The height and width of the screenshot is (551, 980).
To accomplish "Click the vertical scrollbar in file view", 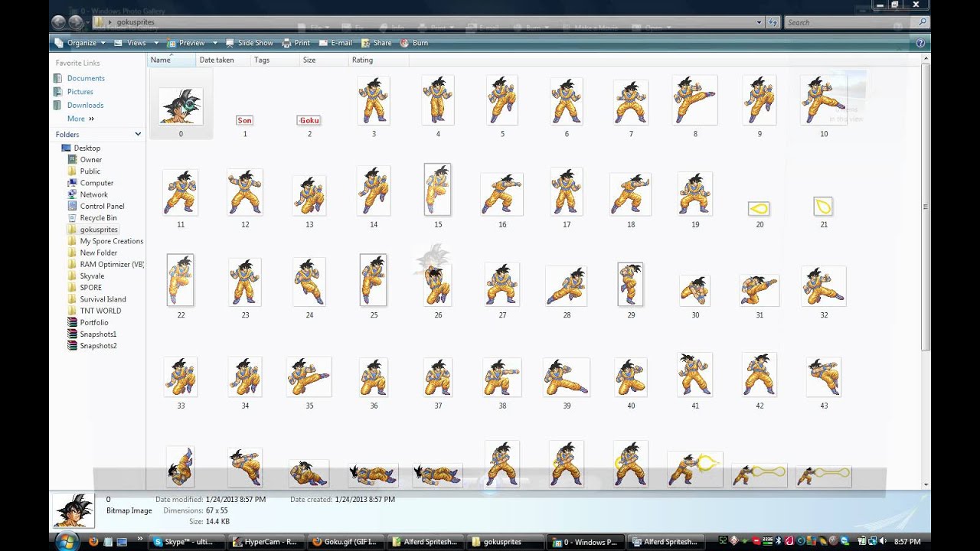I will 926,207.
